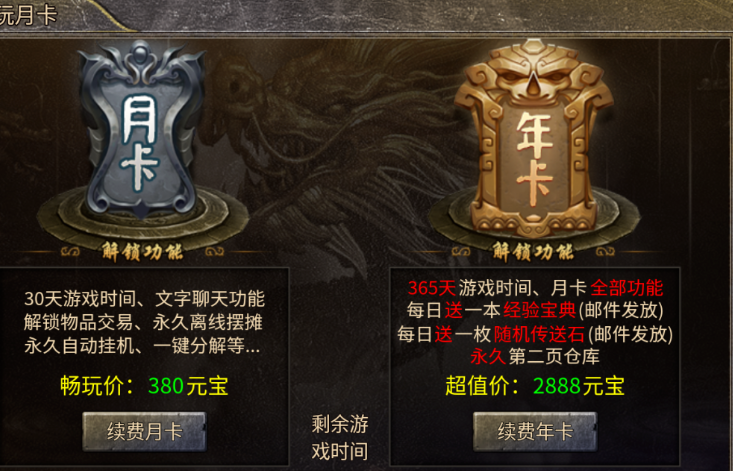Click the red 365天 text

(x=431, y=288)
